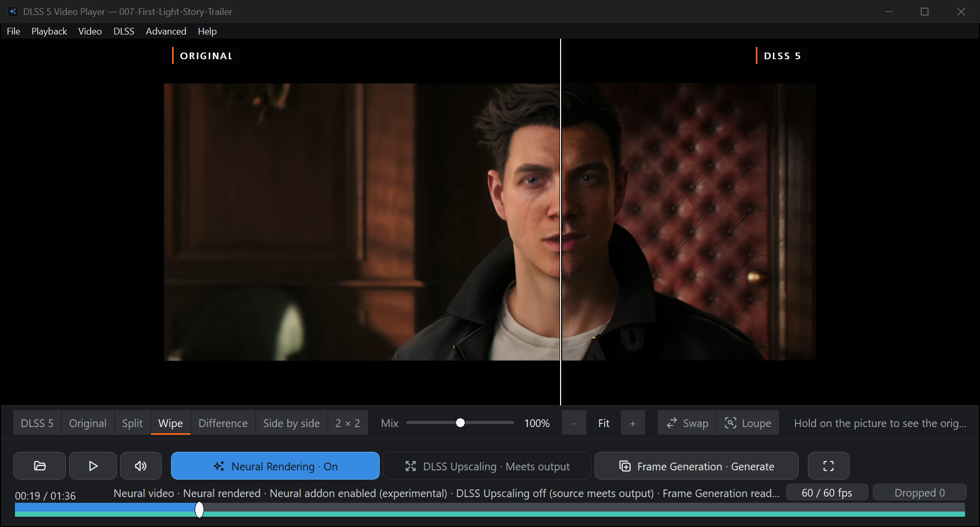Click the ORIGINAL label above the video
This screenshot has width=980, height=527.
[206, 56]
